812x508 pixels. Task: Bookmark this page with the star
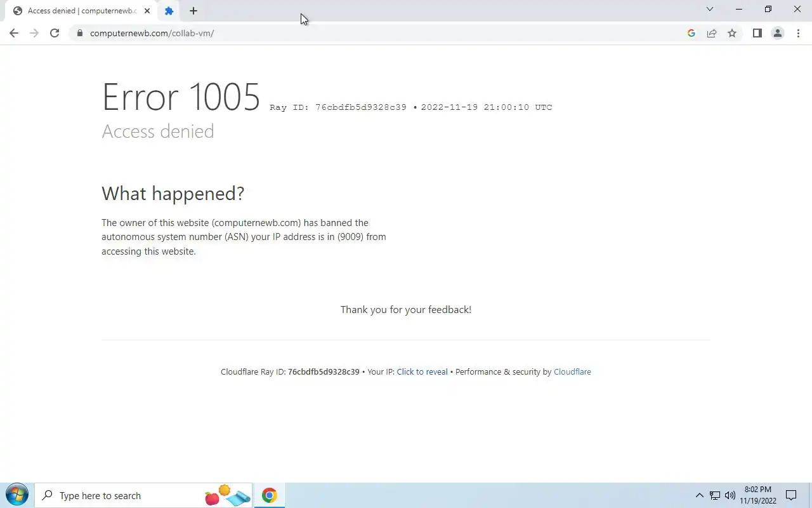pyautogui.click(x=732, y=33)
